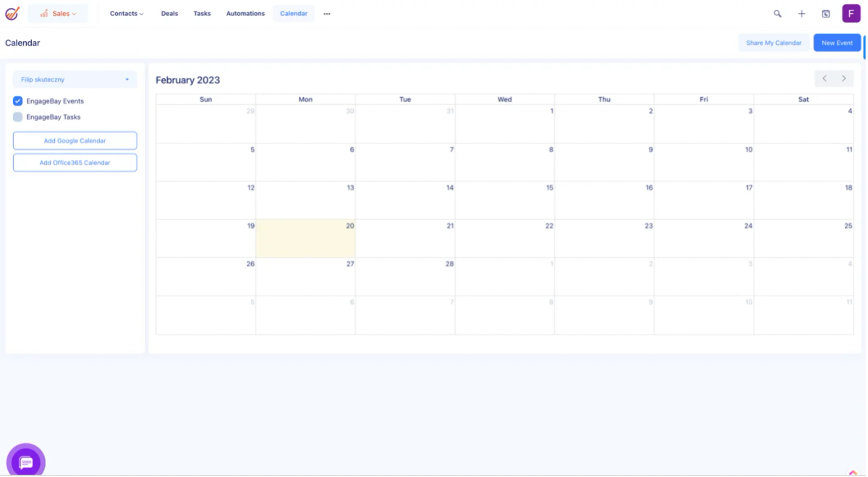The width and height of the screenshot is (868, 477).
Task: Click the day 28 cell
Action: click(405, 277)
